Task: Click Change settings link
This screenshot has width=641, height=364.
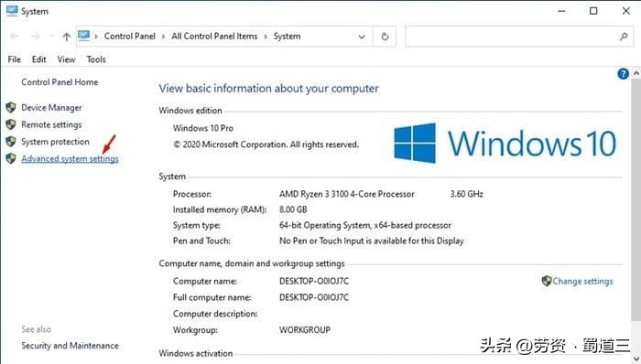Action: 582,281
